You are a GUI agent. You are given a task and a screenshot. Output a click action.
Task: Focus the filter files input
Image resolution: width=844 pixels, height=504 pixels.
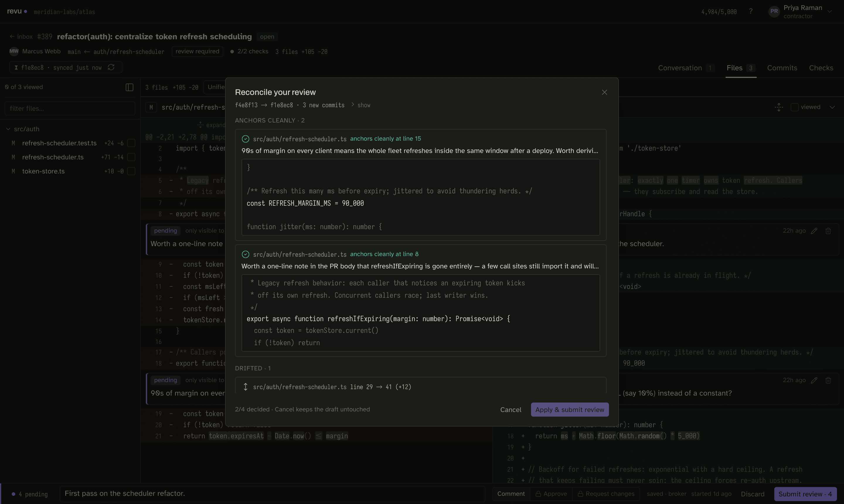coord(70,108)
